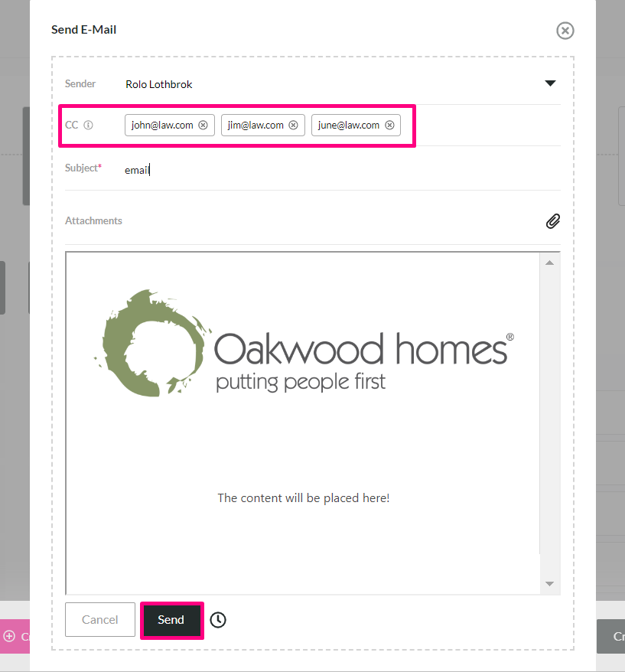
Task: Click 'The content will be placed here!' text
Action: [303, 498]
